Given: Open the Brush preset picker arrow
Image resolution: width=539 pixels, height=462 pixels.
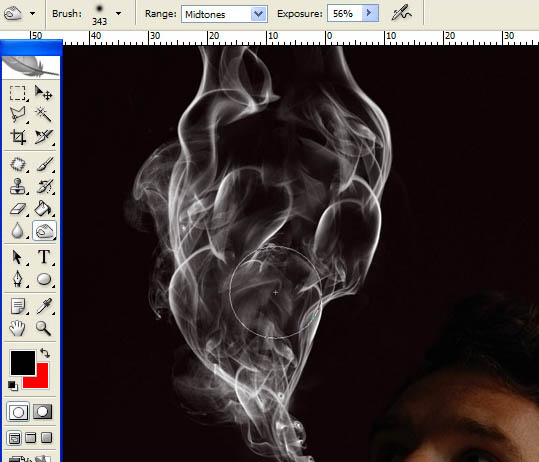Looking at the screenshot, I should pos(119,13).
